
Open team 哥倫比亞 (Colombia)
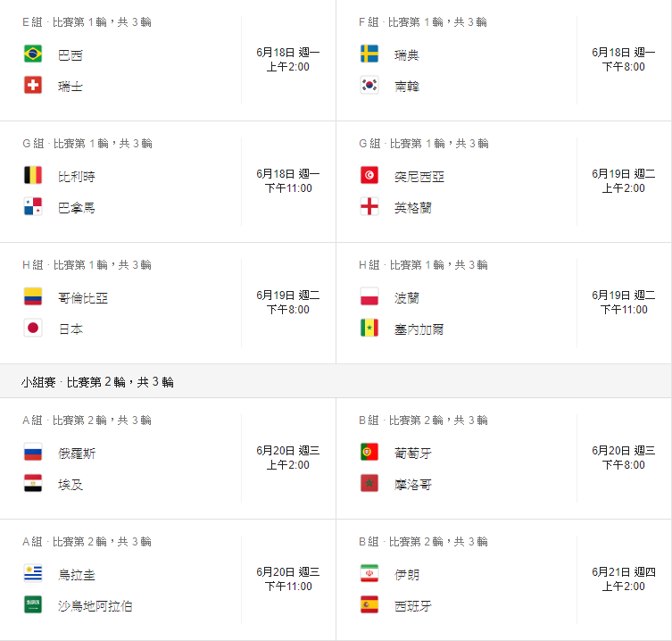[x=82, y=297]
